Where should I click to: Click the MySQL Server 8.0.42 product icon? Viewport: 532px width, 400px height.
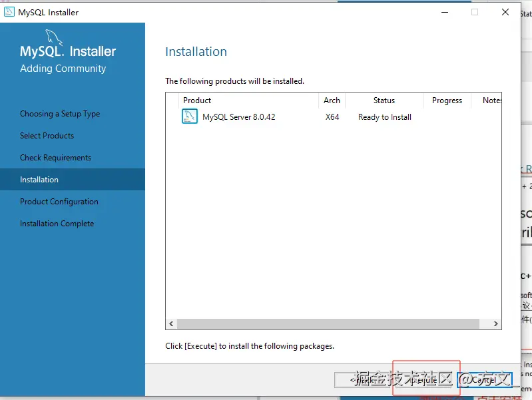coord(189,116)
